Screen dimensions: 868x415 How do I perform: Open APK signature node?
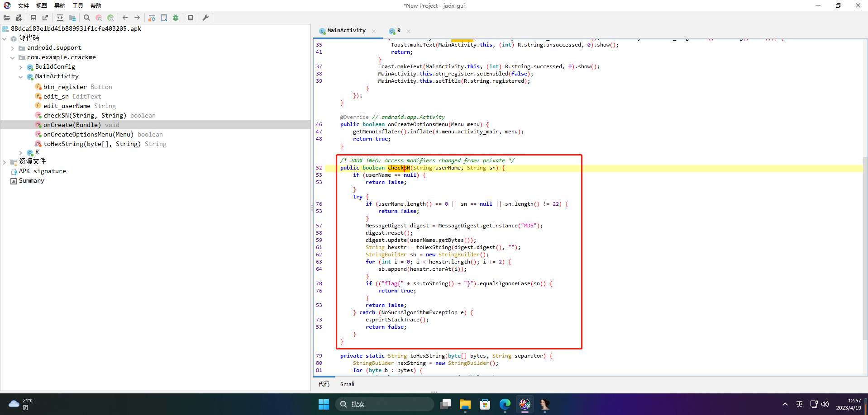(42, 171)
